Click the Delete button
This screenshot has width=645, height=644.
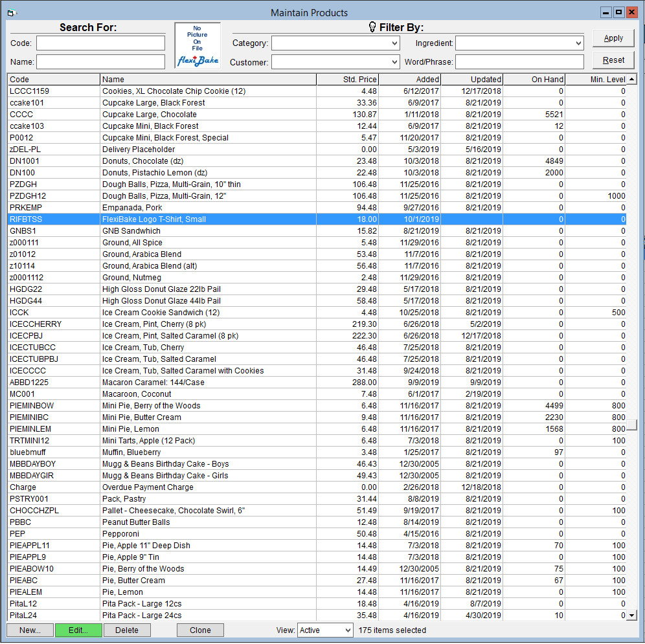[x=127, y=630]
